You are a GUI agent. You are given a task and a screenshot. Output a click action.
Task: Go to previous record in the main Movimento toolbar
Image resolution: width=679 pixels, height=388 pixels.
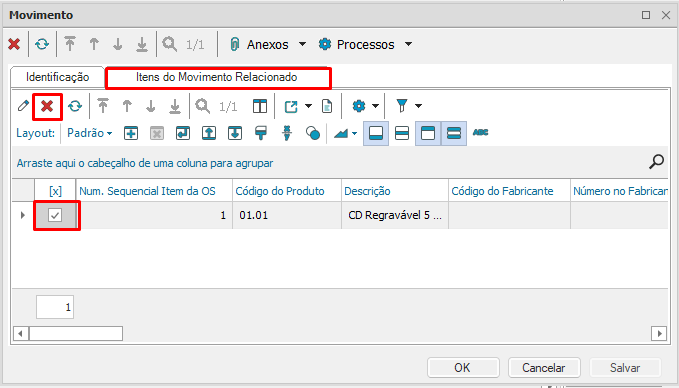point(94,44)
